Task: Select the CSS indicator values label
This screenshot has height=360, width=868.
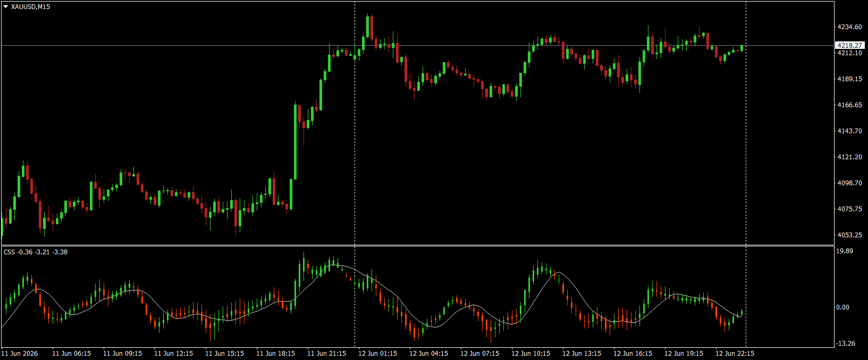Action: (36, 252)
